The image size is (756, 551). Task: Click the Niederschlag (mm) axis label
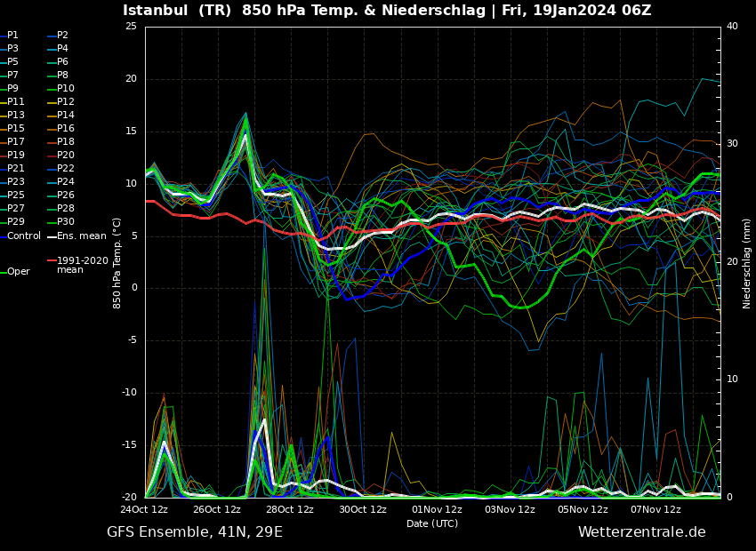pos(747,263)
